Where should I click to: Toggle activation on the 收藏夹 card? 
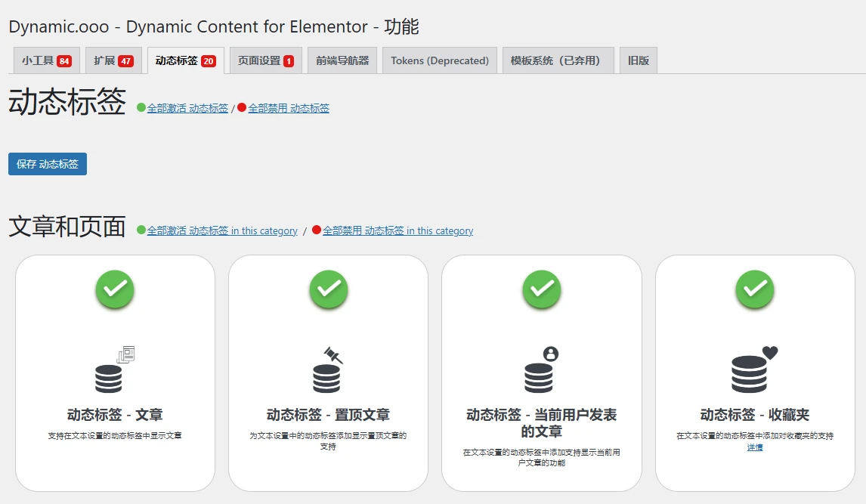pos(754,290)
